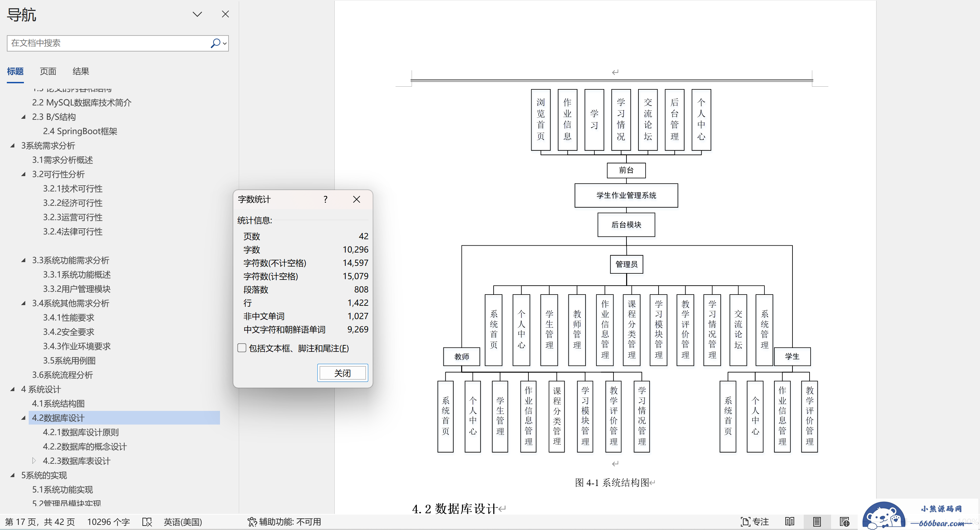Expand 4.2.3数据库表设计 heading
The height and width of the screenshot is (530, 980).
(x=34, y=461)
